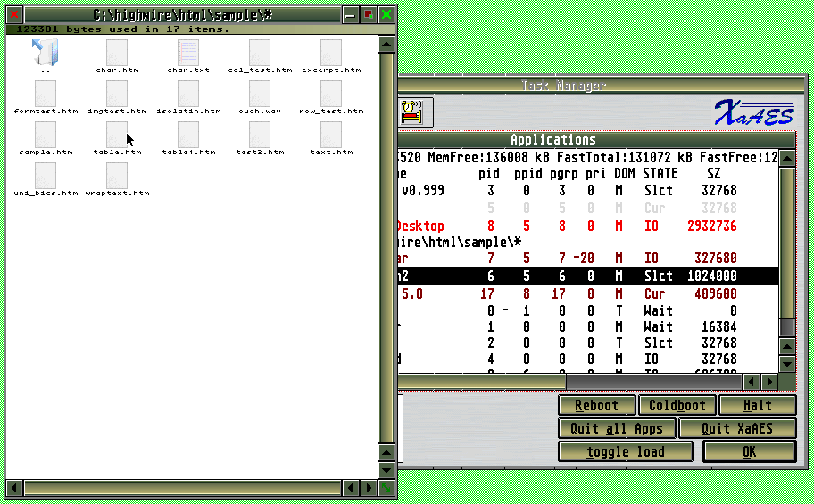This screenshot has height=504, width=814.
Task: Click the alarm clock icon in Task Manager
Action: [x=412, y=112]
